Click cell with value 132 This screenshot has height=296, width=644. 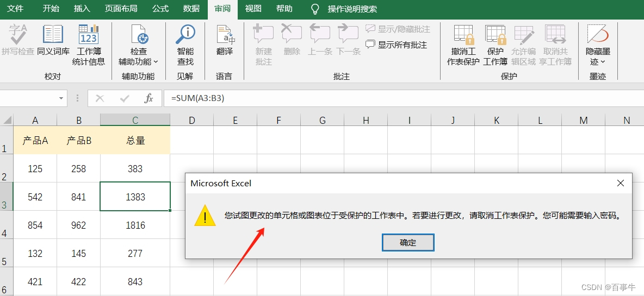tap(35, 253)
